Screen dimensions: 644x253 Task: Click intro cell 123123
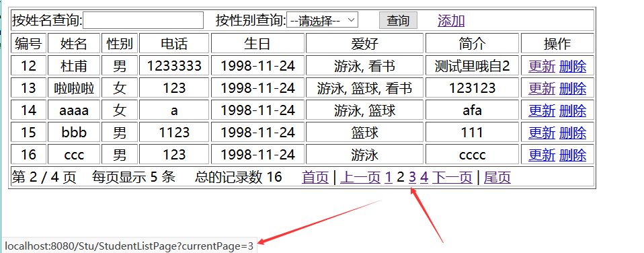click(x=472, y=88)
